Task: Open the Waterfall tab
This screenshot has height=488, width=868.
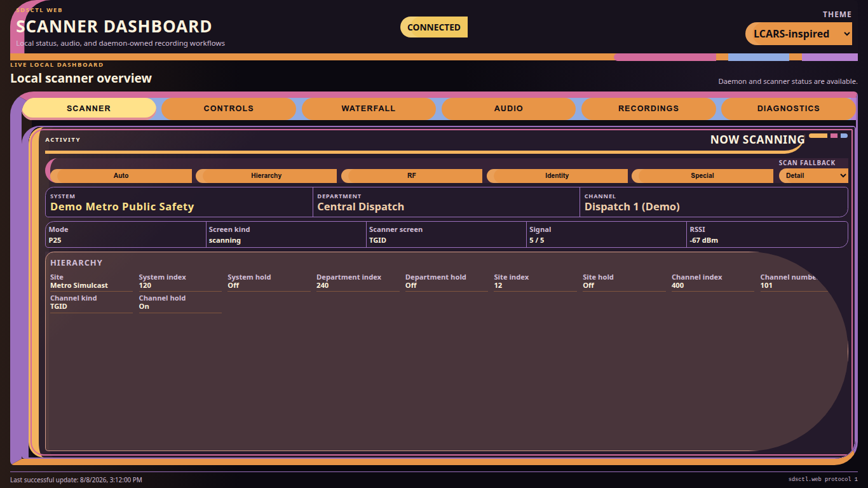Action: 369,109
